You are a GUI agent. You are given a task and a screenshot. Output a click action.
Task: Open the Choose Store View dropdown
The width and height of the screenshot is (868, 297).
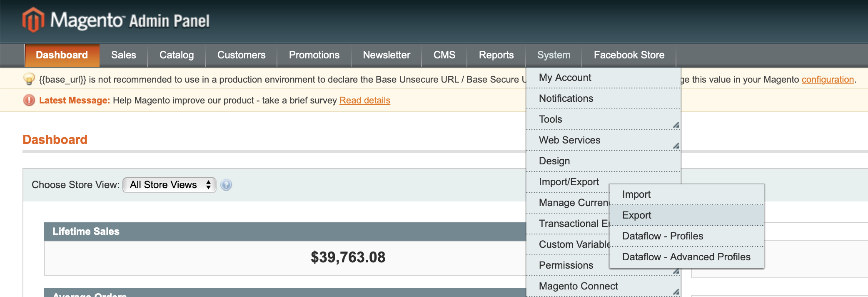pos(170,185)
